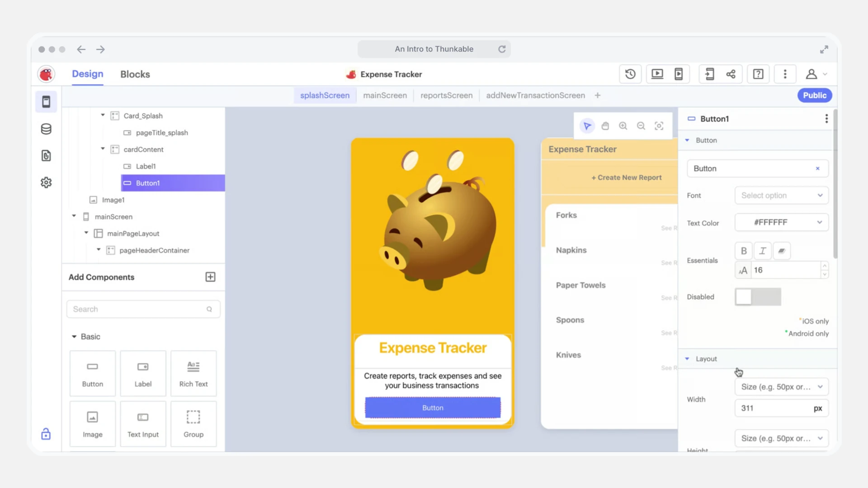868x488 pixels.
Task: Open the Font dropdown
Action: coord(781,196)
